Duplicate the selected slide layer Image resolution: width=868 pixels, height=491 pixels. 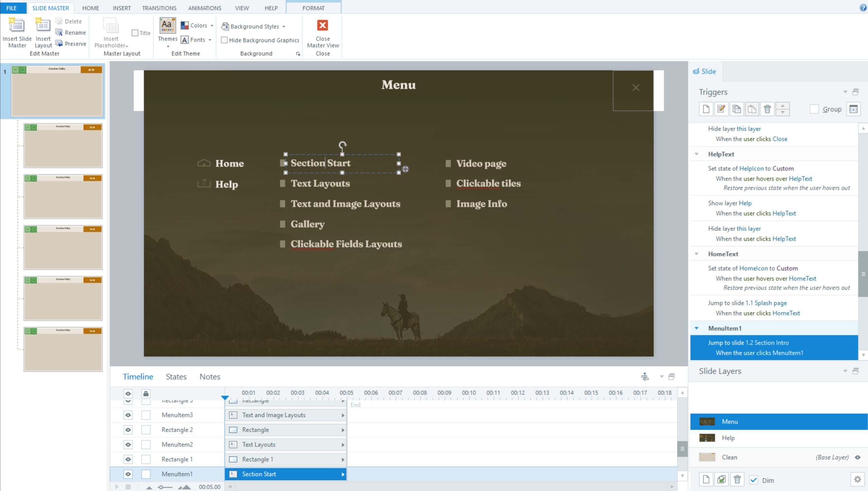[x=721, y=479]
